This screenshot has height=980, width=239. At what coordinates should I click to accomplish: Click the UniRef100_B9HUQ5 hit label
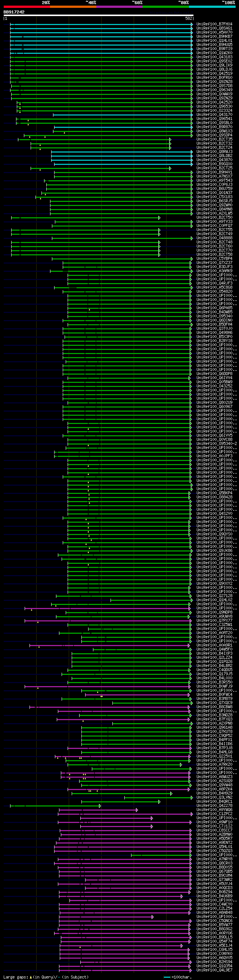pyautogui.click(x=214, y=44)
